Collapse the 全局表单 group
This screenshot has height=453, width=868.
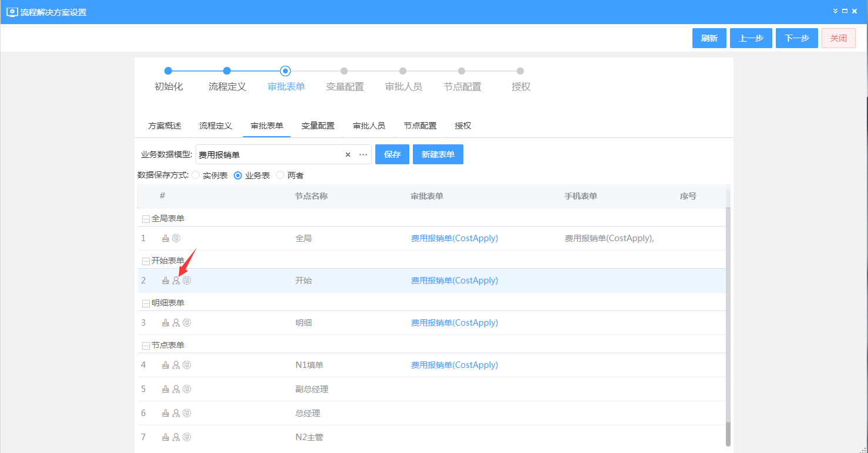146,219
